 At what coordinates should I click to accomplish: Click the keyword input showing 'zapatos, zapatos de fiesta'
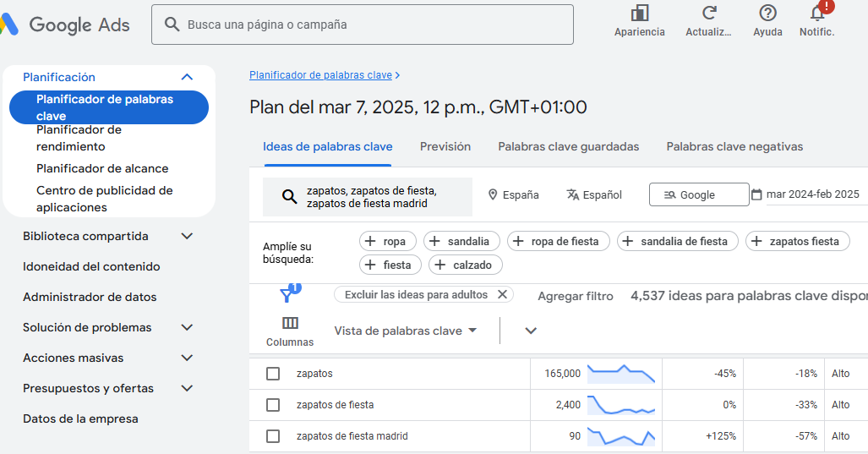coord(368,197)
